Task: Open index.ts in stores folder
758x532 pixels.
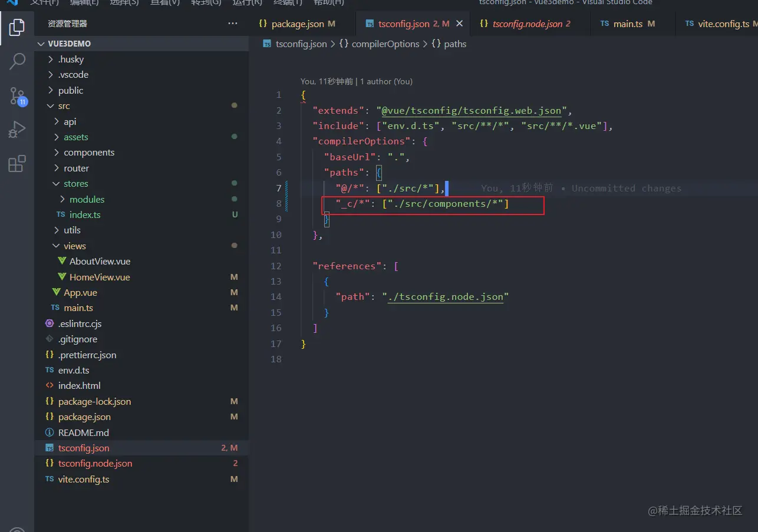Action: [141, 214]
